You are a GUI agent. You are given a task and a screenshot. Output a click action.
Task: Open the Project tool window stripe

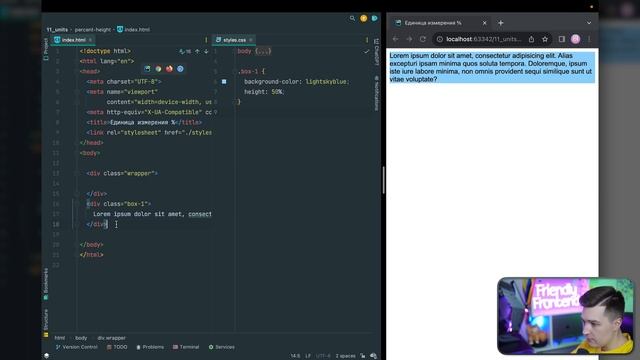[46, 49]
